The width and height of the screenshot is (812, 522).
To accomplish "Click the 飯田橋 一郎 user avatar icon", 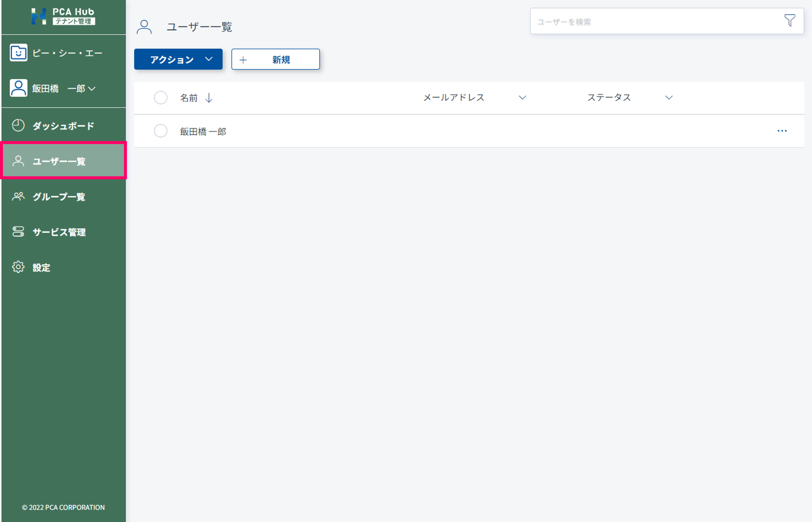I will pos(18,88).
